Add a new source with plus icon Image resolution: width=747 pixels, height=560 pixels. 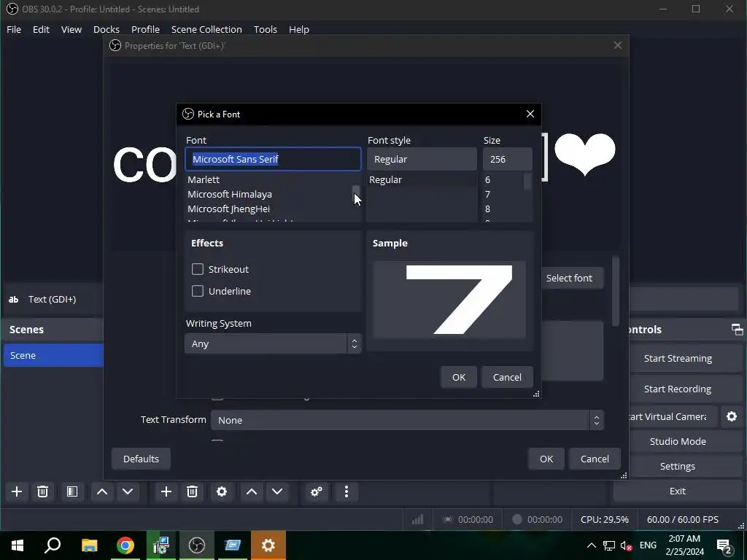166,491
